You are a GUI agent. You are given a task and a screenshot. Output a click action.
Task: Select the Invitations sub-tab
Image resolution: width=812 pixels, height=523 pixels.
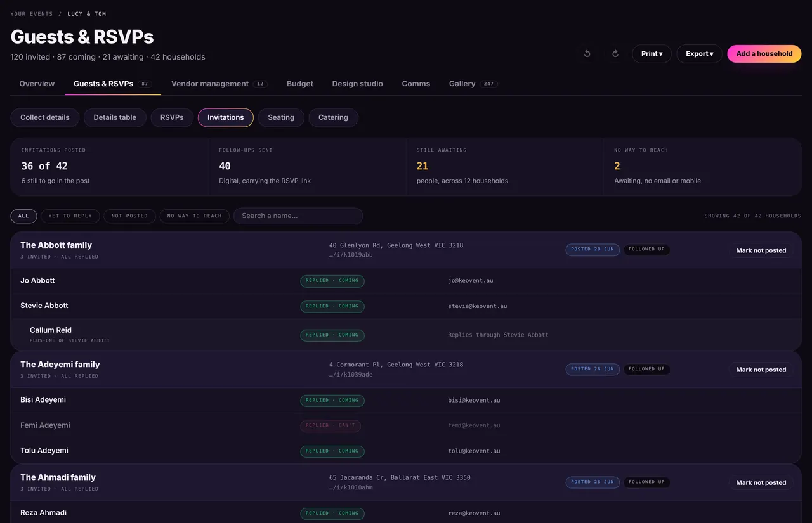pyautogui.click(x=226, y=117)
